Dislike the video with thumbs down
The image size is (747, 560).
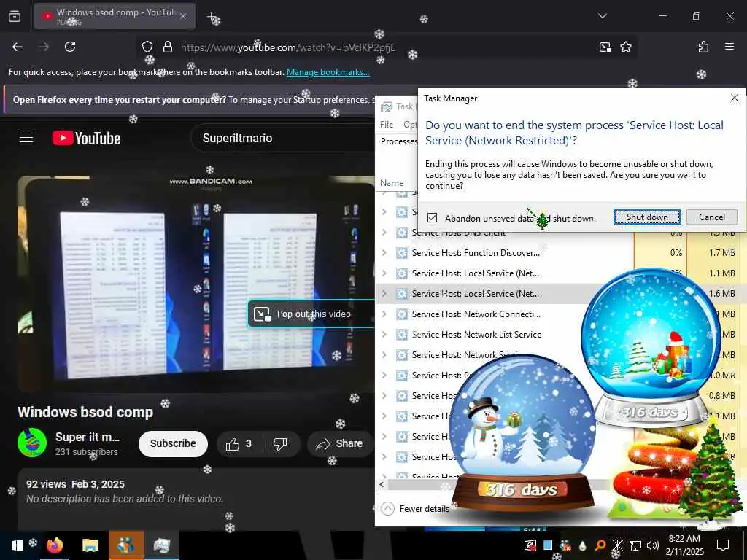(280, 444)
